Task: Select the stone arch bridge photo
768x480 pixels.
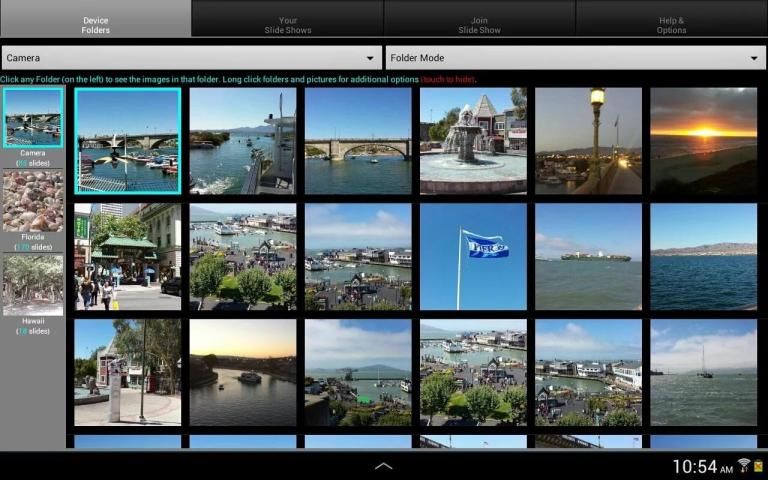Action: click(x=358, y=141)
